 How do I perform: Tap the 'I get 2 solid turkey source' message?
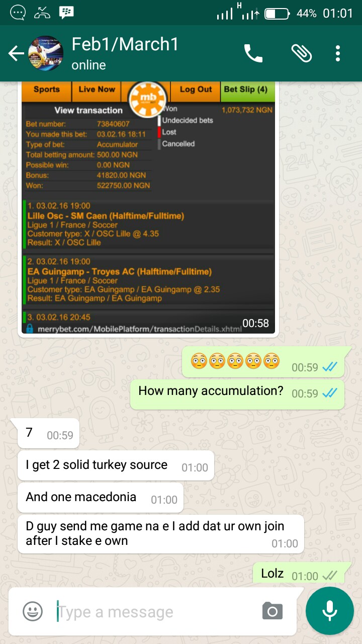click(116, 465)
